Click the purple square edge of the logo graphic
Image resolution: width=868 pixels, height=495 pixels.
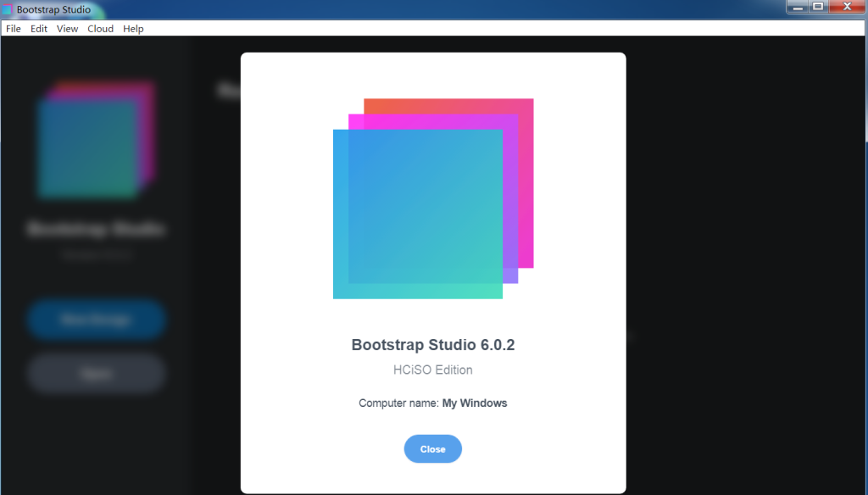(x=510, y=271)
